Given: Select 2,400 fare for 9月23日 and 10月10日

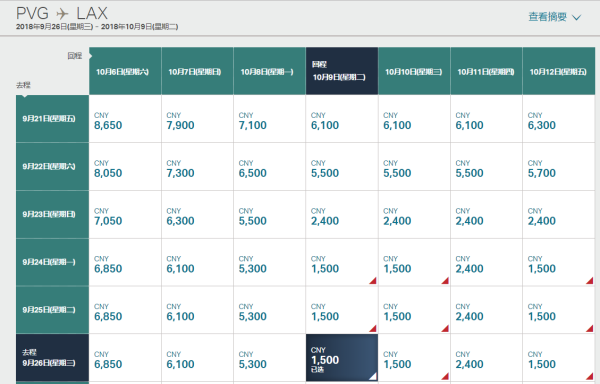Looking at the screenshot, I should point(414,214).
